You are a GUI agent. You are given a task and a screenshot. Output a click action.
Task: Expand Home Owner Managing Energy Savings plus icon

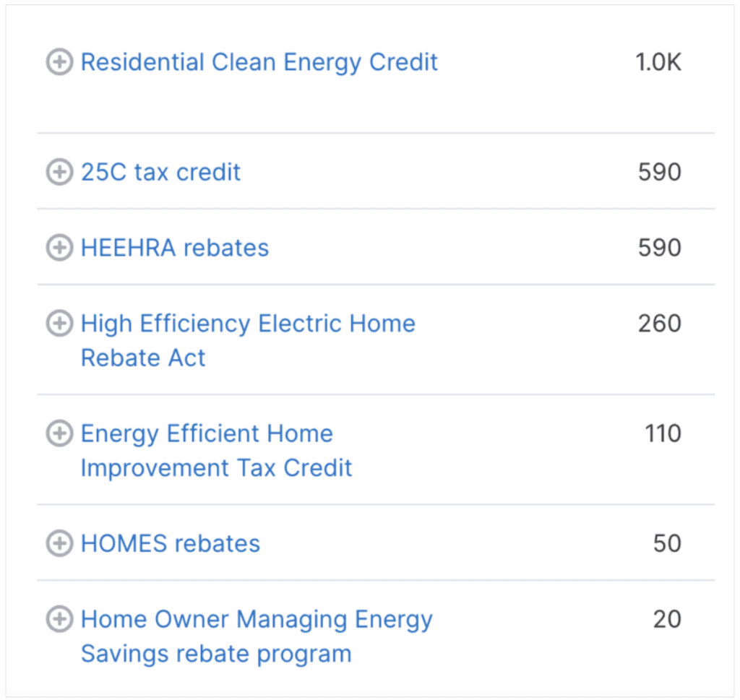pyautogui.click(x=59, y=619)
